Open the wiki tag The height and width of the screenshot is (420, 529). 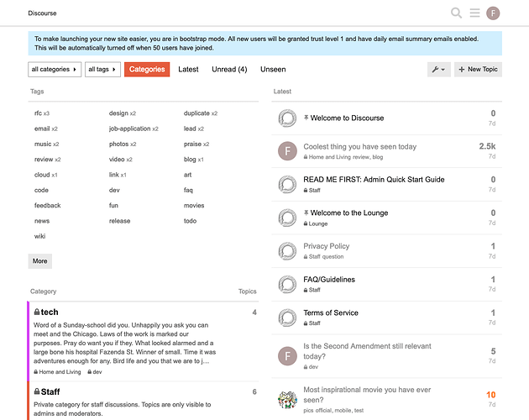click(39, 236)
